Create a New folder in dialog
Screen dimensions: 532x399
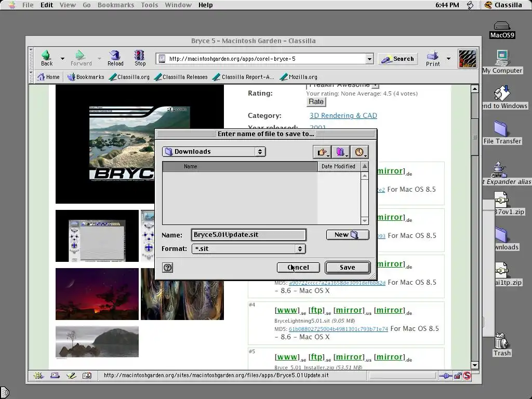point(348,235)
